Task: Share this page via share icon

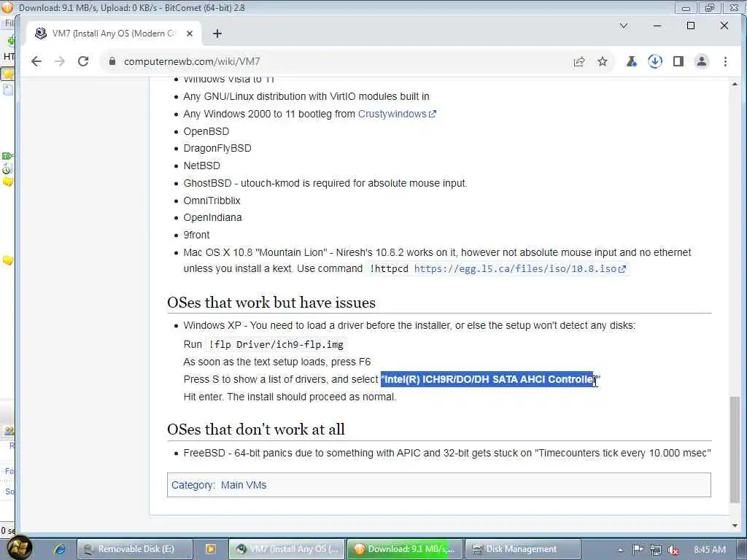Action: pos(578,61)
